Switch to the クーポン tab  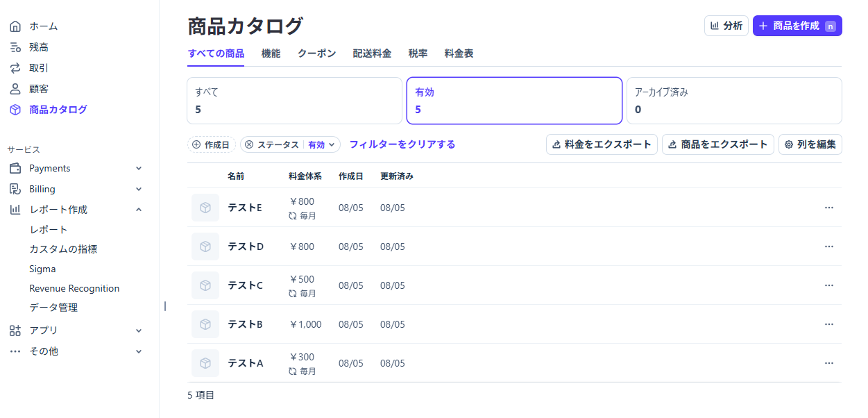click(316, 53)
